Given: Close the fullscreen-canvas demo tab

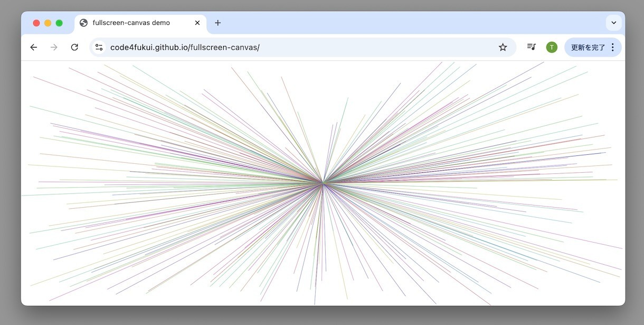Looking at the screenshot, I should point(197,23).
